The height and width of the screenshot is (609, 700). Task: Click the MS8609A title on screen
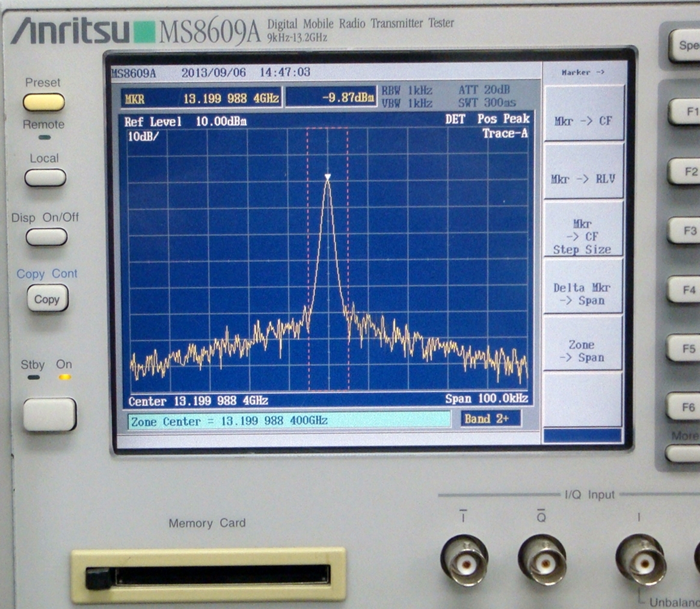134,73
